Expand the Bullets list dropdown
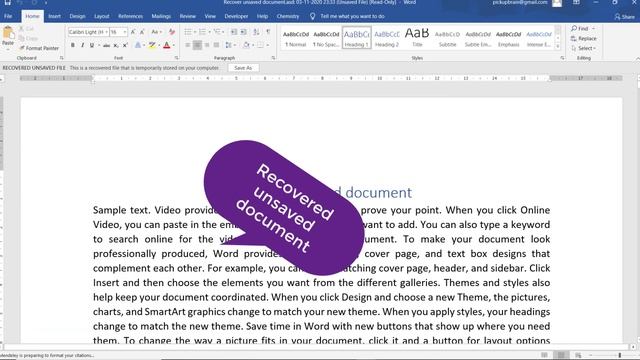 [x=195, y=32]
